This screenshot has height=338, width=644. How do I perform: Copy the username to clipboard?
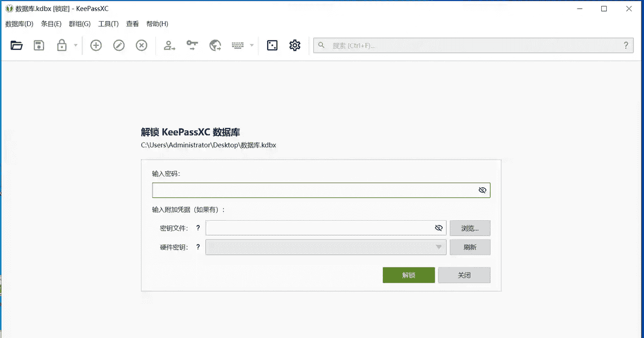[x=169, y=45]
